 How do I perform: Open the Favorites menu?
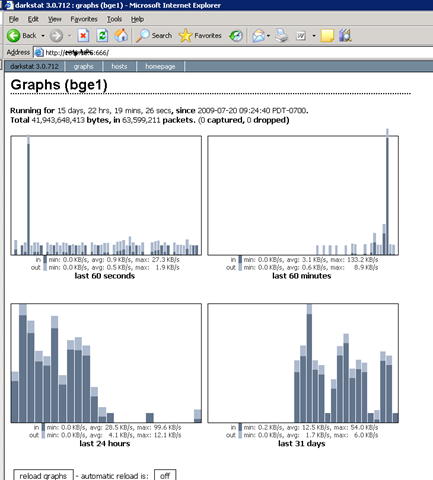coord(84,19)
